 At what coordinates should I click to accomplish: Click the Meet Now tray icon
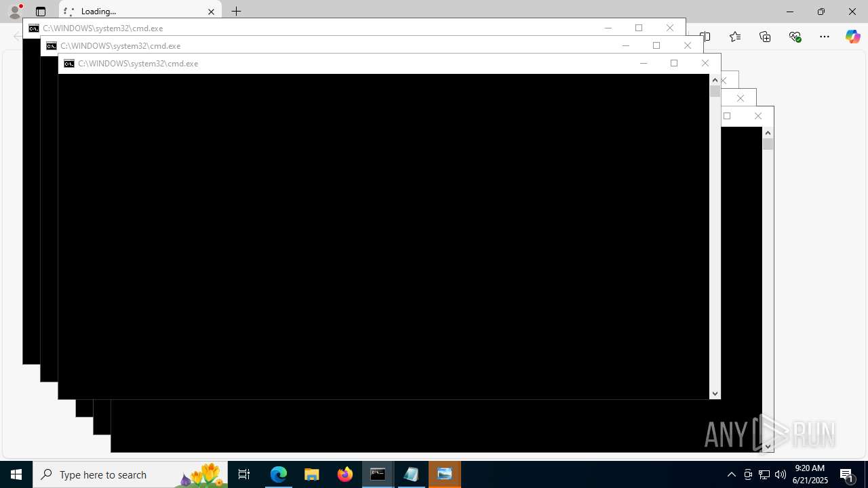748,474
